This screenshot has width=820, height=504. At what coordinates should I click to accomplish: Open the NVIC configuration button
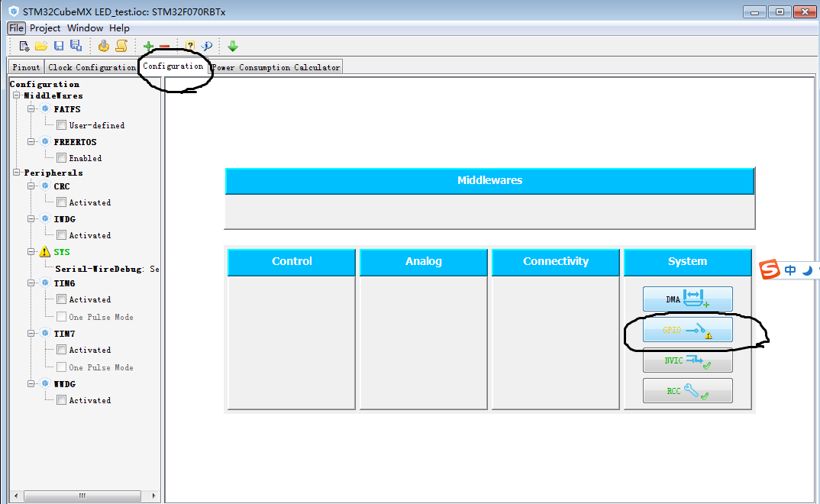coord(687,360)
